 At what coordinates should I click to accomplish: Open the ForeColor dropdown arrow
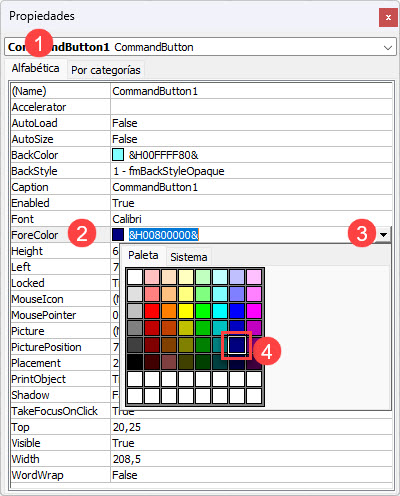click(383, 235)
